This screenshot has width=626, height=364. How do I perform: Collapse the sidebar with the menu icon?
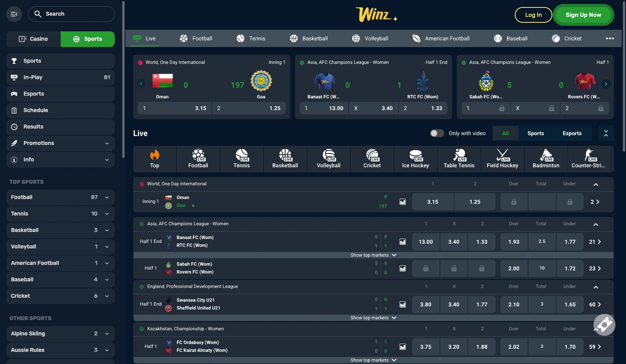[x=14, y=14]
